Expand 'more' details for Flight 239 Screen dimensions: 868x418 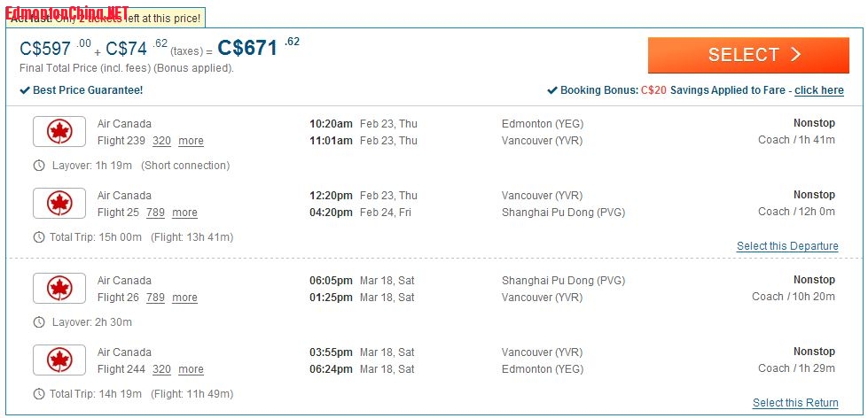(191, 141)
